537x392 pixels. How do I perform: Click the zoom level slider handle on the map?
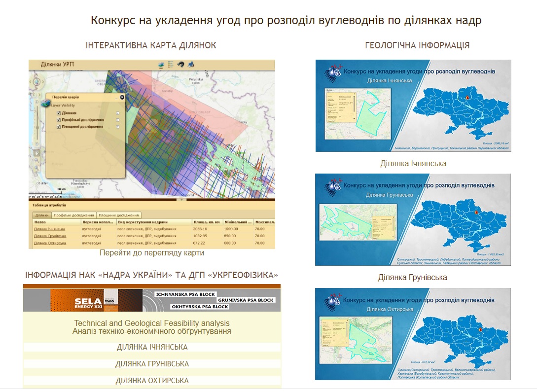pos(37,128)
